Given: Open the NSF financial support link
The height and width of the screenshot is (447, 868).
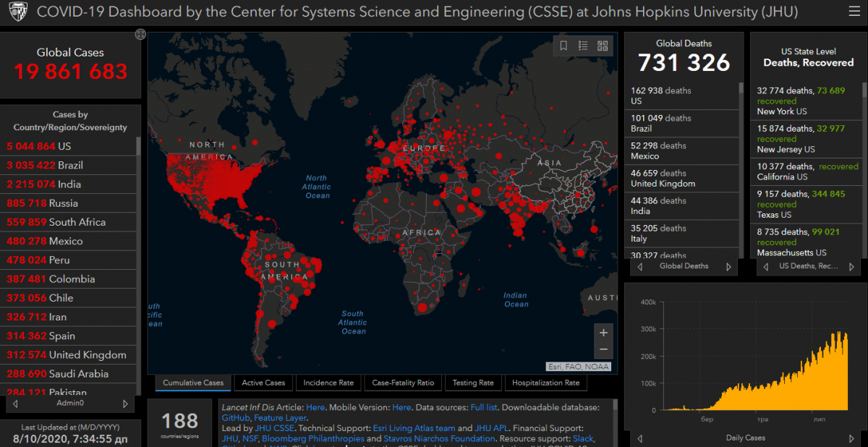Looking at the screenshot, I should pyautogui.click(x=250, y=438).
